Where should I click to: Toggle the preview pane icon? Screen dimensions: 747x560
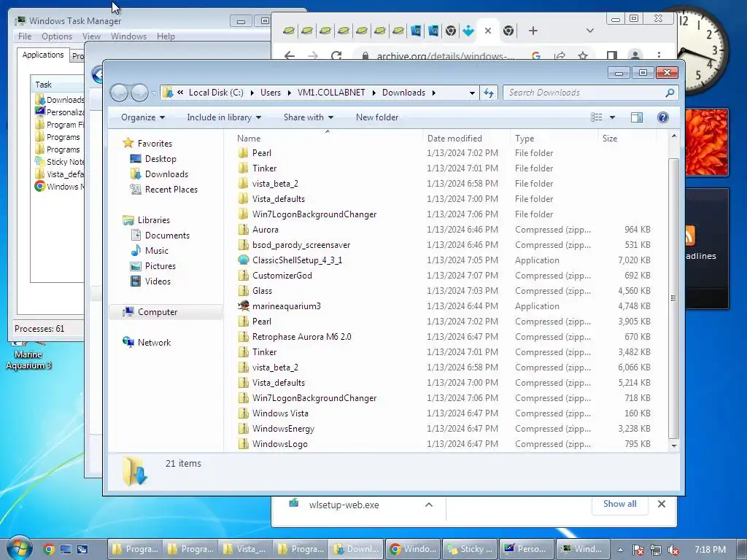coord(636,117)
